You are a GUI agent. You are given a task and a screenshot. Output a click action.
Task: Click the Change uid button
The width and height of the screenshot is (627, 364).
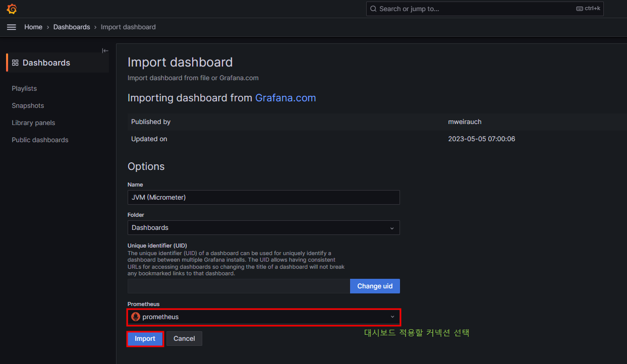coord(375,286)
